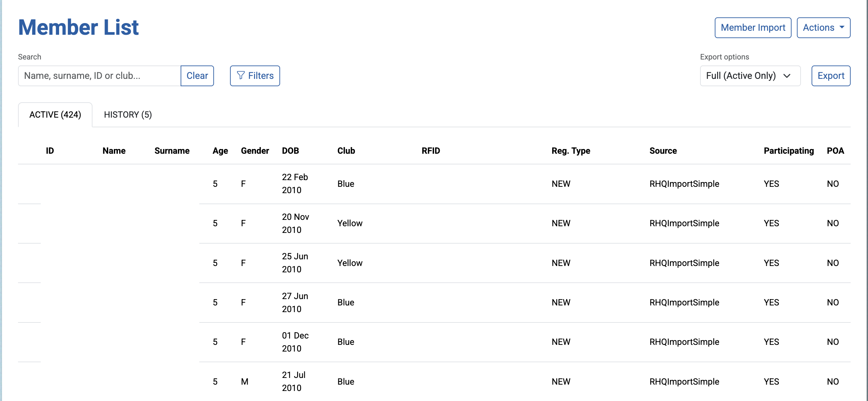Screen dimensions: 868x401
Task: Click the Member List page heading
Action: (78, 27)
